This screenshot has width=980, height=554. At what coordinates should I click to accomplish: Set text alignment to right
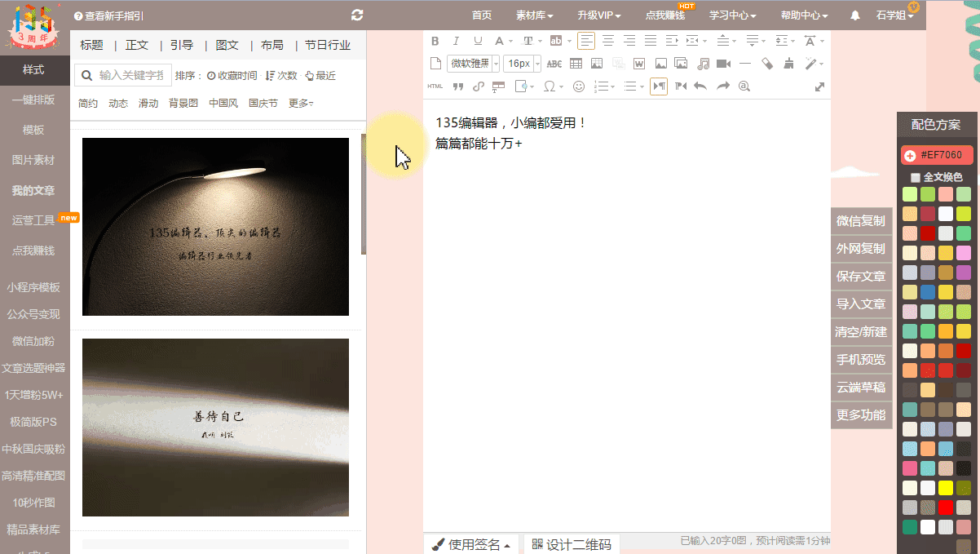pyautogui.click(x=629, y=41)
